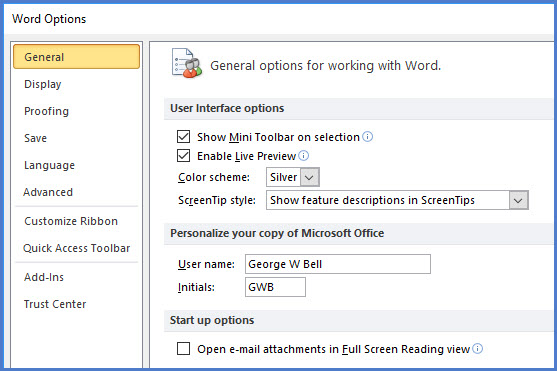Click the Start up options heading
The height and width of the screenshot is (371, 557).
click(212, 320)
